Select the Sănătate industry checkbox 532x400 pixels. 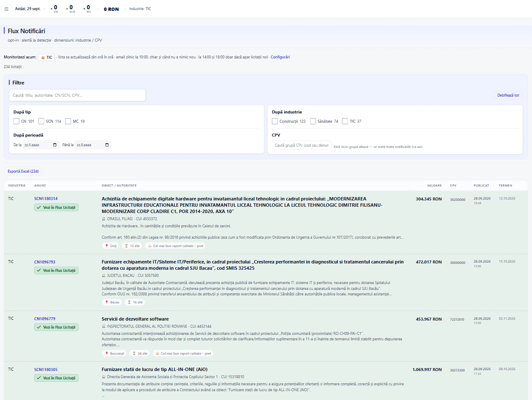pyautogui.click(x=313, y=121)
